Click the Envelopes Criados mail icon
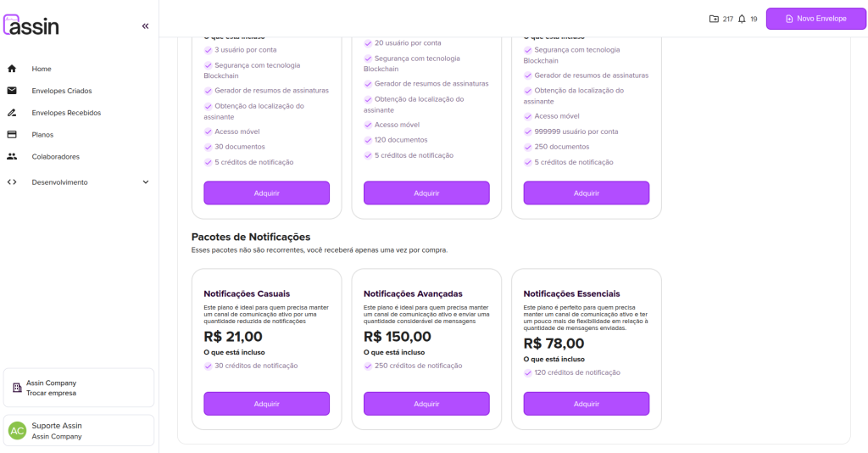868x453 pixels. (x=12, y=91)
